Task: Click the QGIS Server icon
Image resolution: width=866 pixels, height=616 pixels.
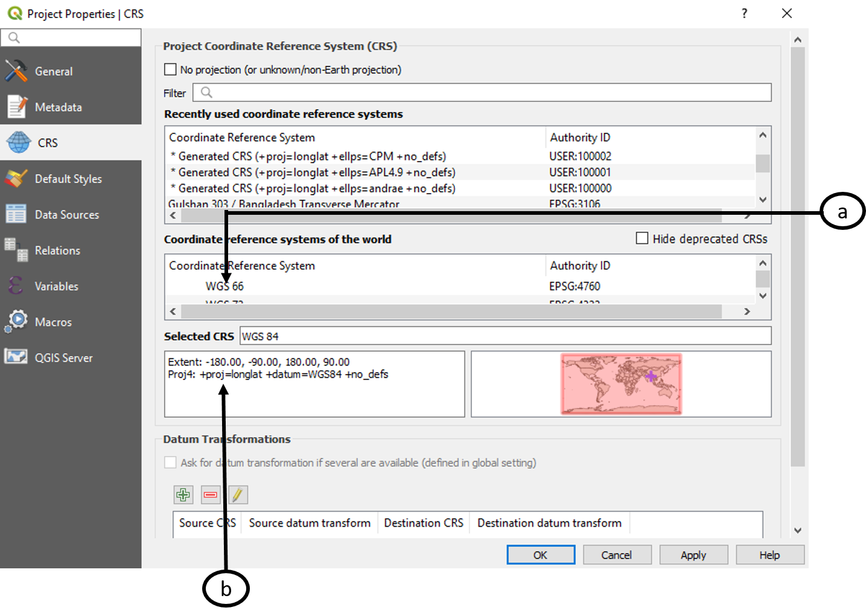Action: pos(16,357)
